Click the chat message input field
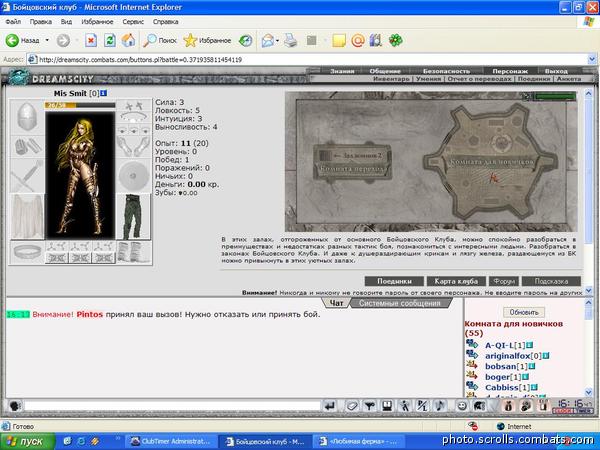 click(x=172, y=406)
